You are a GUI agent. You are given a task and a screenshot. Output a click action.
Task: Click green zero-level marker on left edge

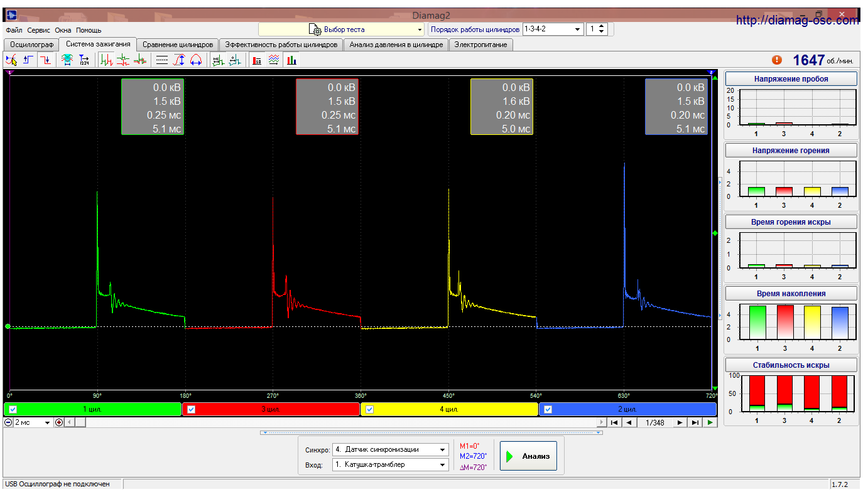[x=8, y=326]
